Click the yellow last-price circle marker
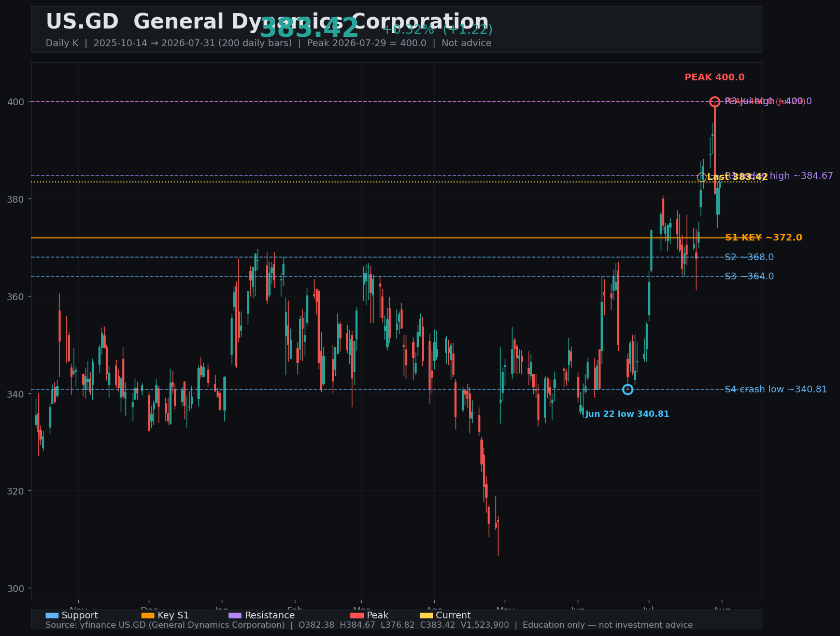840x636 pixels. coord(701,177)
